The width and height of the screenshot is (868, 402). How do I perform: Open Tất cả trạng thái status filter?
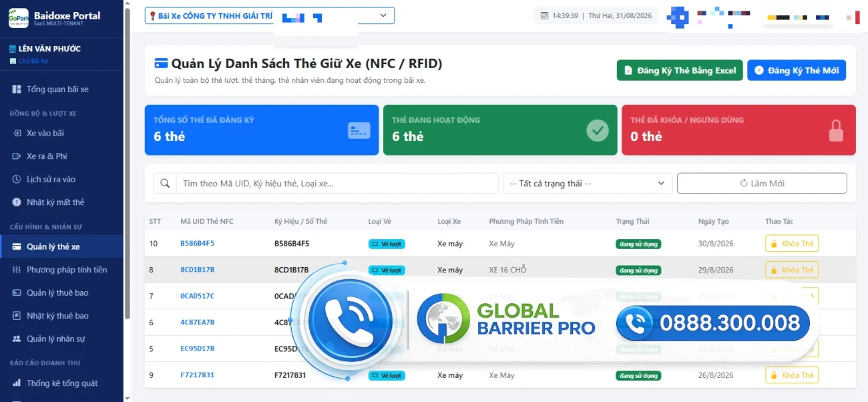click(x=588, y=183)
